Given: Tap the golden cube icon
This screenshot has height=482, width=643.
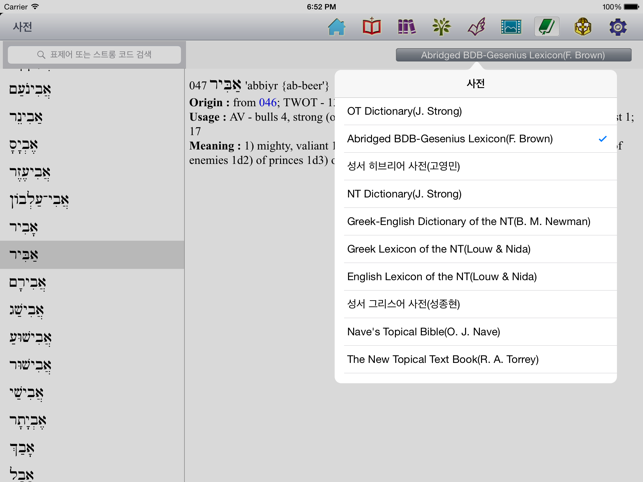Looking at the screenshot, I should click(x=582, y=27).
